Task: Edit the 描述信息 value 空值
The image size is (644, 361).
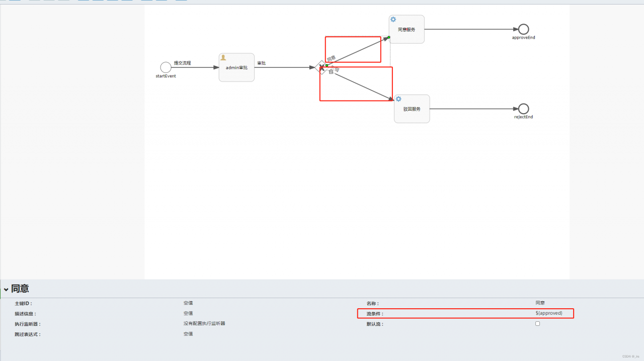Action: tap(188, 313)
